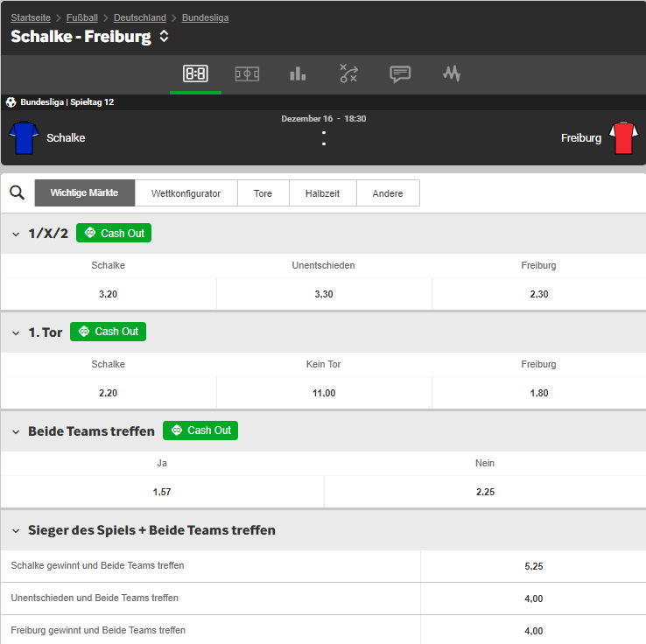Click the magnifier search markets icon
The width and height of the screenshot is (646, 644).
click(17, 192)
